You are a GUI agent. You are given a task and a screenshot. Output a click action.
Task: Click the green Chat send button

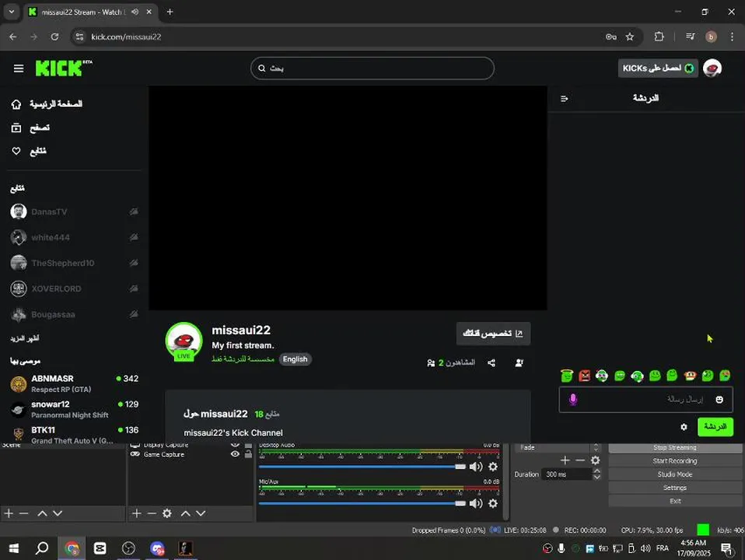(715, 427)
